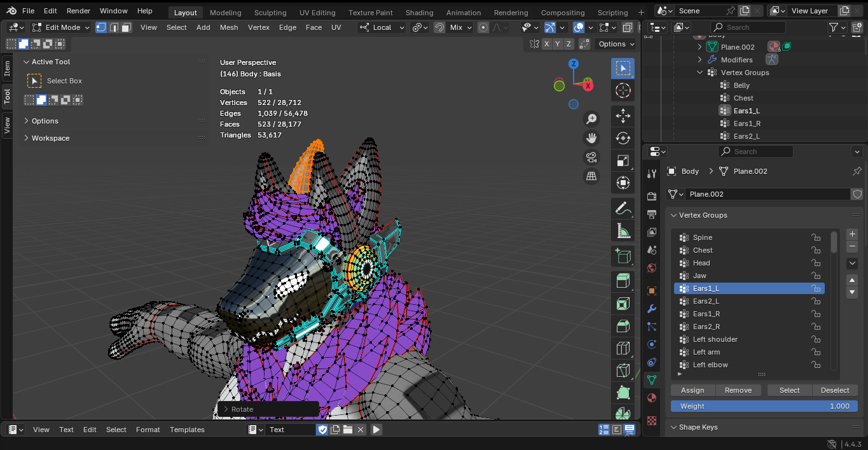This screenshot has width=868, height=450.
Task: Add a new vertex group with plus button
Action: pyautogui.click(x=853, y=234)
